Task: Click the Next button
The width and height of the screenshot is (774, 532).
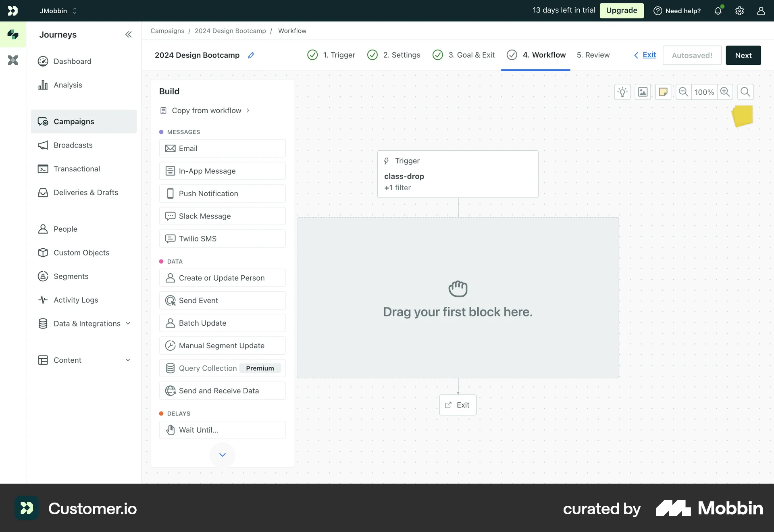Action: 743,55
